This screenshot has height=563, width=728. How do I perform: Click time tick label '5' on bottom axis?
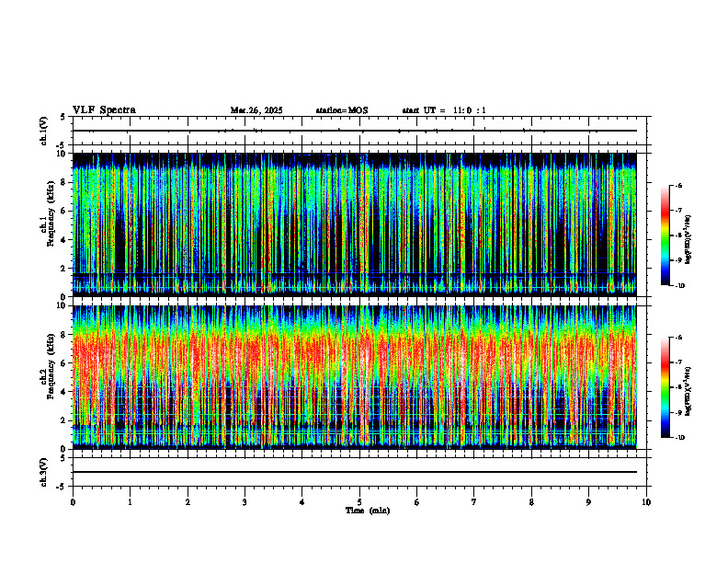coord(359,502)
